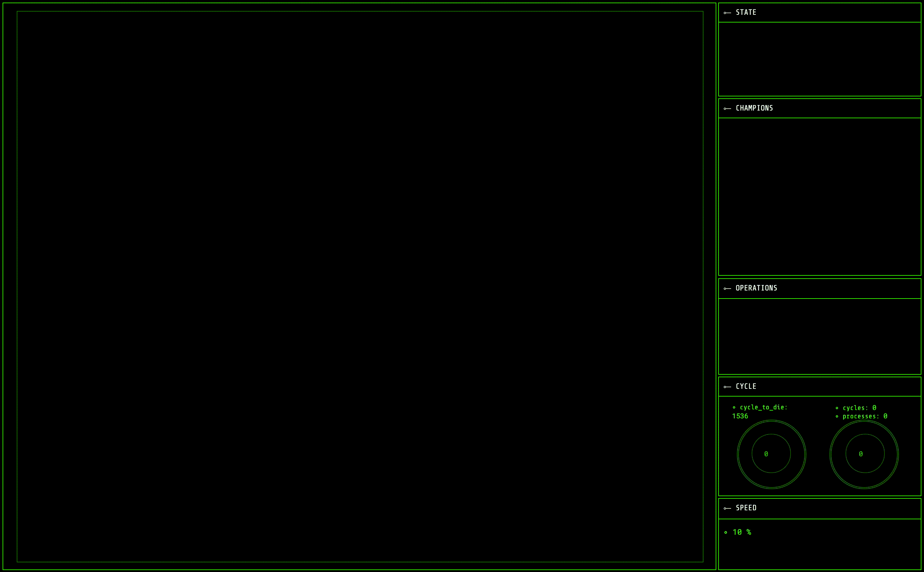Viewport: 924px width, 572px height.
Task: Click the right processes circular gauge center
Action: pos(864,454)
